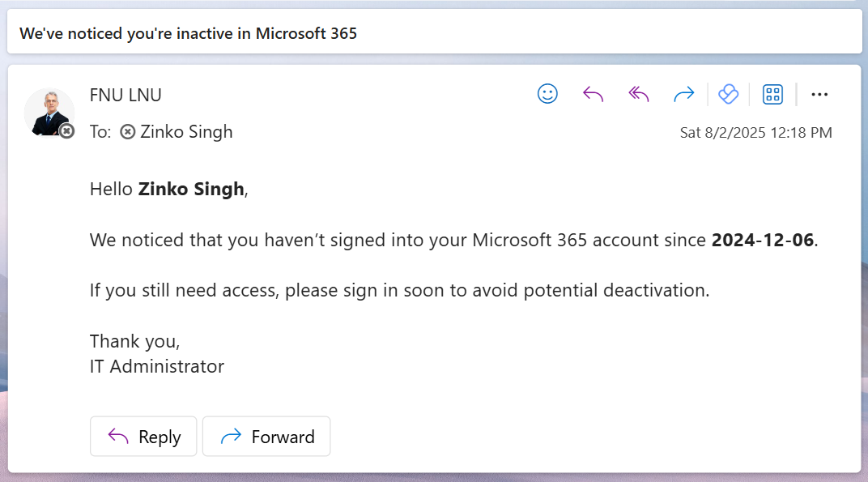Screen dimensions: 868x482
Task: Click the Reply All double-arrow icon
Action: click(639, 95)
